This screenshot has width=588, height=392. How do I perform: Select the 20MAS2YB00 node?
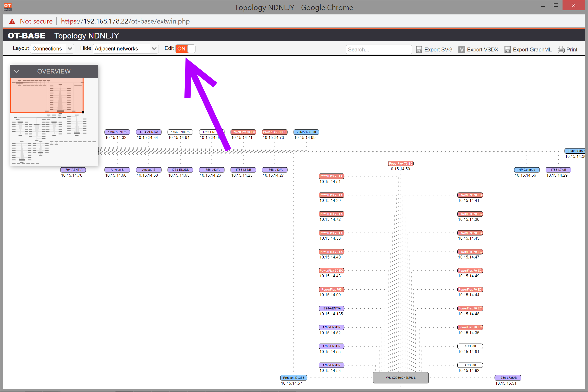click(306, 132)
